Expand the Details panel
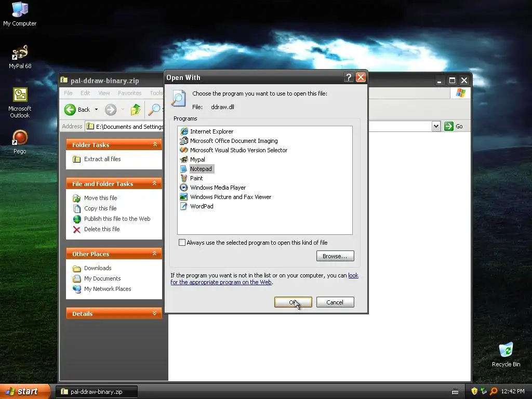This screenshot has height=399, width=532. point(155,313)
